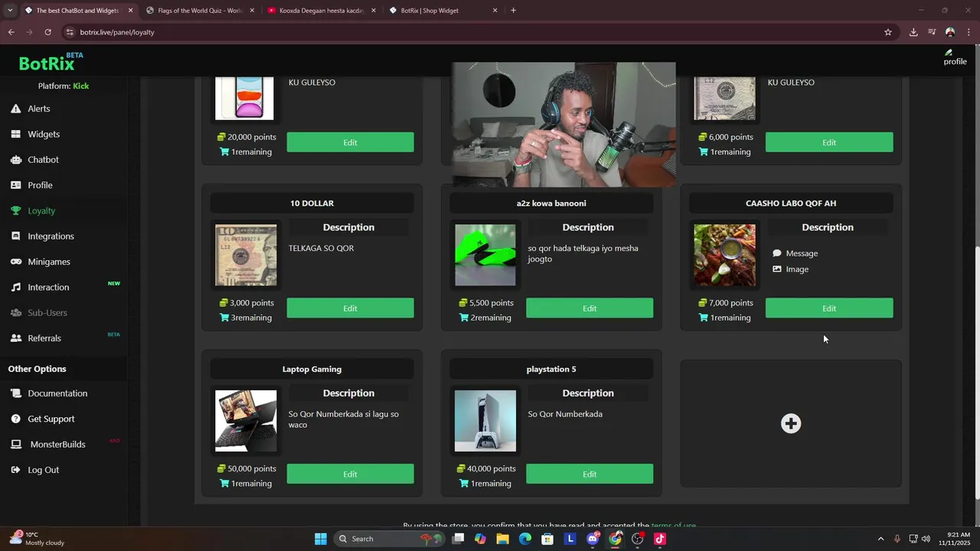Open the Chrome three-dot menu
This screenshot has width=980, height=551.
click(969, 32)
